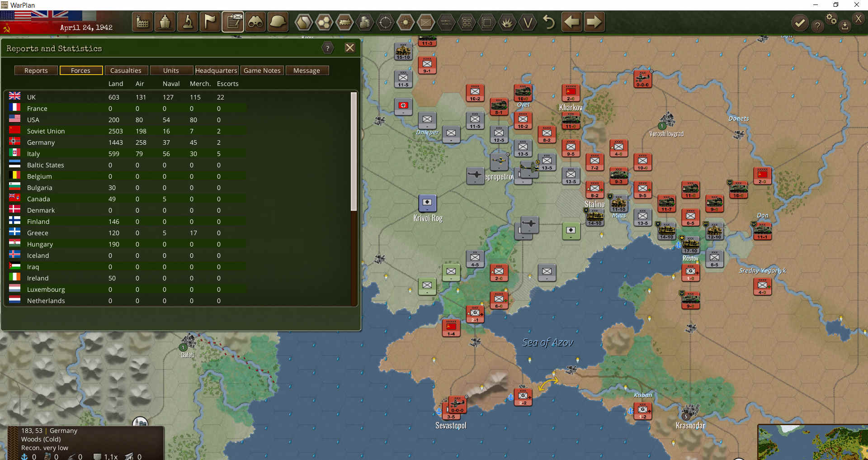Click the forces list vertical scrollbar
The image size is (868, 460).
coord(354,152)
